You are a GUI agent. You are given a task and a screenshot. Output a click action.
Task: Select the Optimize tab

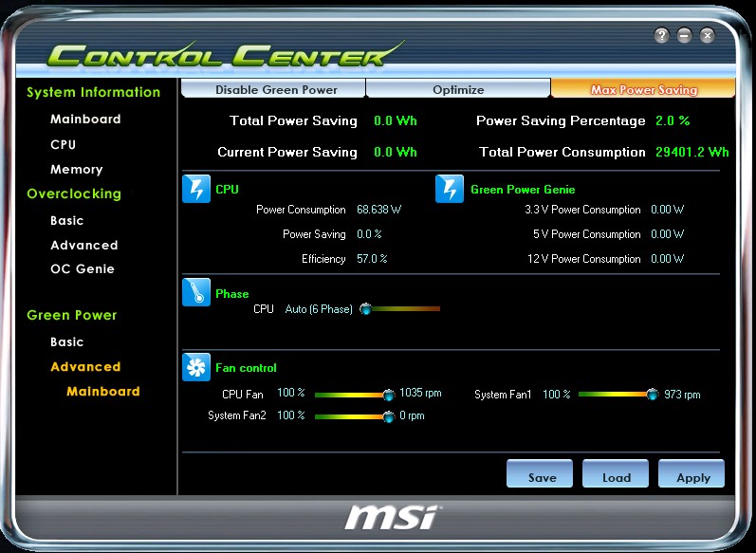(x=458, y=89)
